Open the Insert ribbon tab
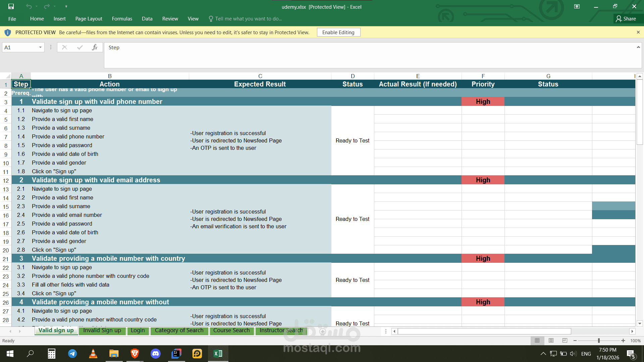 [x=60, y=19]
